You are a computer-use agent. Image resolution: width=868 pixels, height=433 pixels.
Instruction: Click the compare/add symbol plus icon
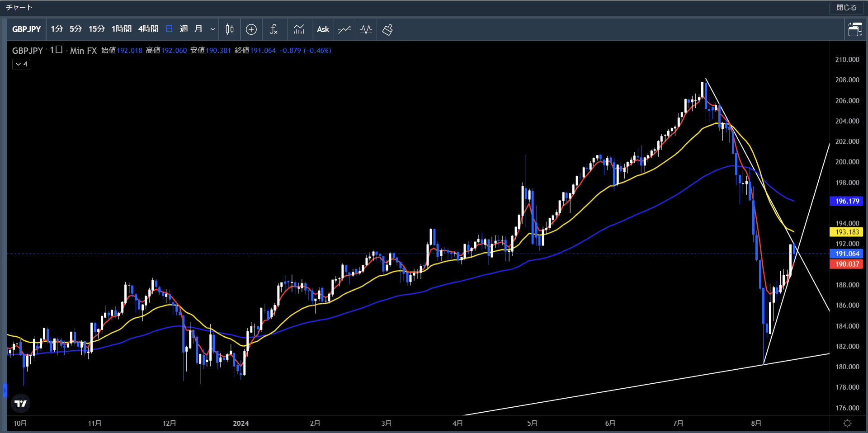click(251, 29)
